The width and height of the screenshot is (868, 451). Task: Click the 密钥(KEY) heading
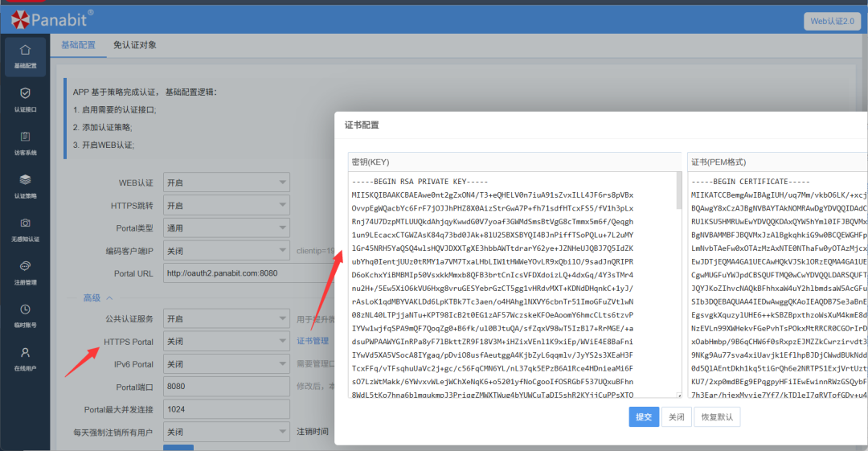click(x=371, y=162)
